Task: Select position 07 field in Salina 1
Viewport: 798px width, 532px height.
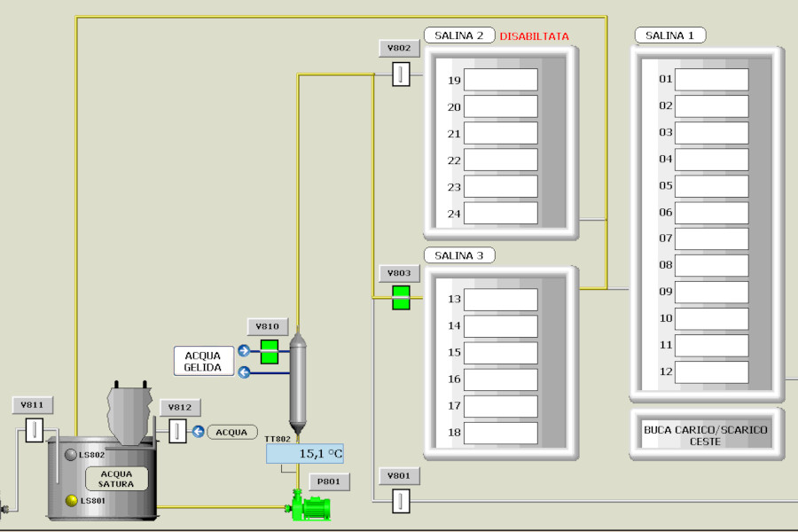Action: tap(711, 239)
